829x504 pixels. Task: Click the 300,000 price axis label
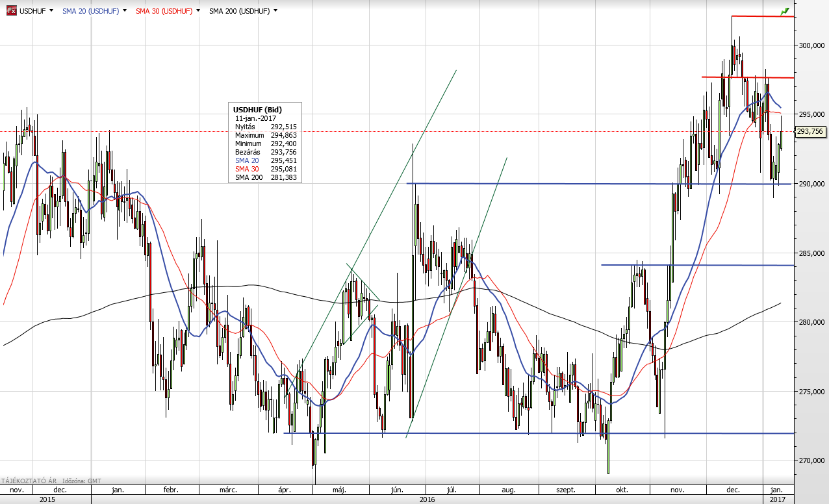click(x=812, y=45)
